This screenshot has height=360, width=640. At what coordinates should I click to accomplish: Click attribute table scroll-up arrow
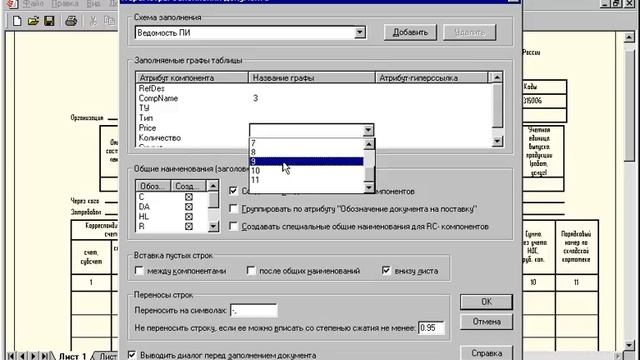pyautogui.click(x=497, y=78)
